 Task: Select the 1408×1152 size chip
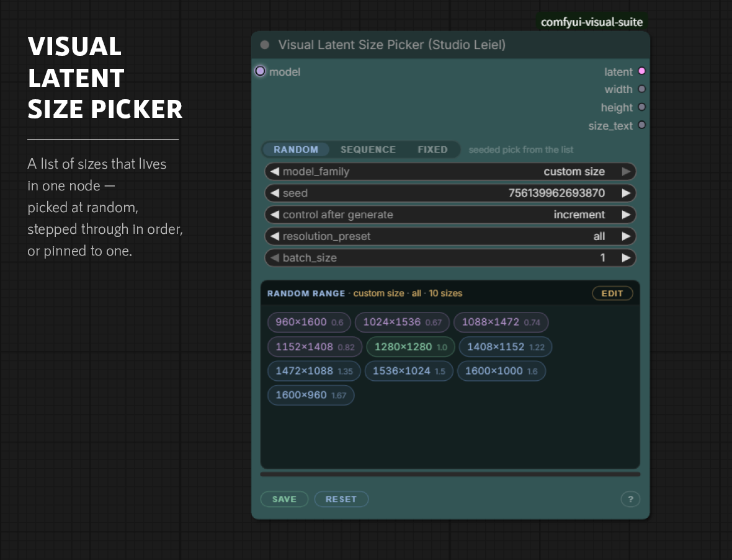click(506, 347)
